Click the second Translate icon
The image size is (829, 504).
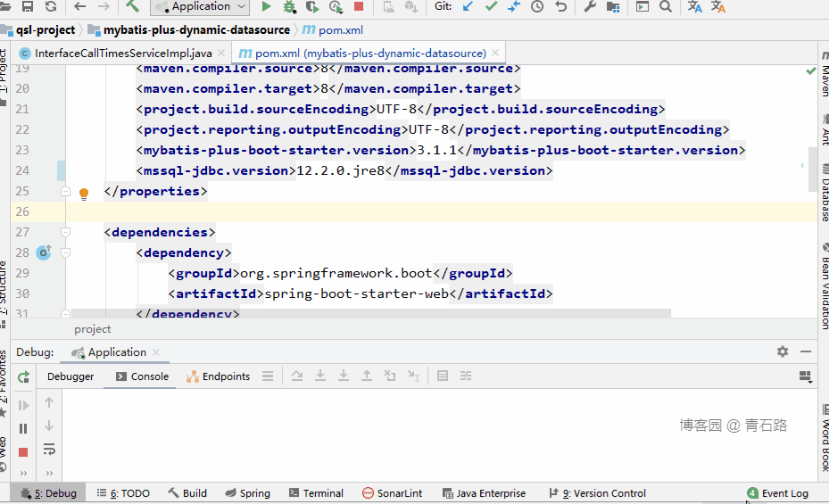point(718,6)
